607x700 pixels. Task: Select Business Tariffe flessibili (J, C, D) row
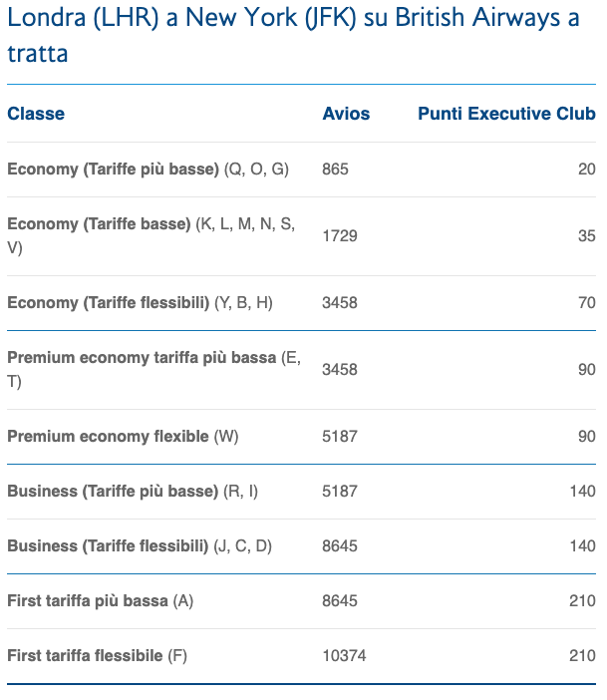coord(301,546)
